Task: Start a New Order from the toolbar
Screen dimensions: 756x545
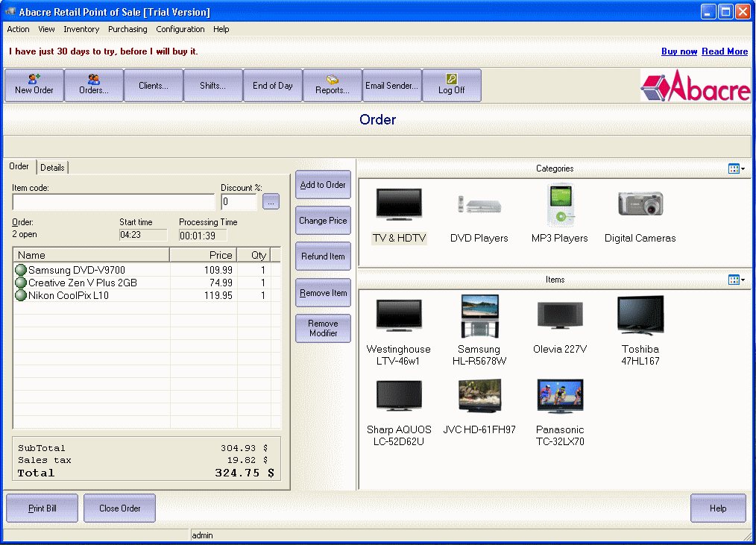Action: point(34,86)
